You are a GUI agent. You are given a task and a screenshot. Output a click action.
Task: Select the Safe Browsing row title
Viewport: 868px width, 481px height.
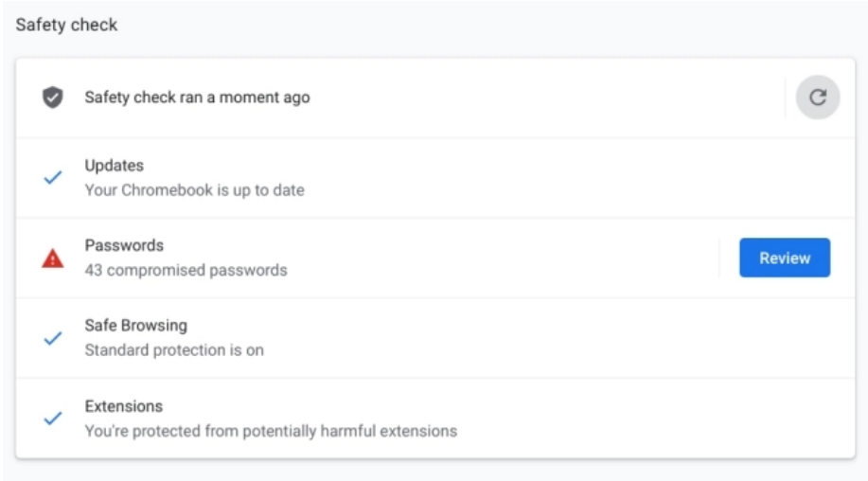pyautogui.click(x=135, y=326)
